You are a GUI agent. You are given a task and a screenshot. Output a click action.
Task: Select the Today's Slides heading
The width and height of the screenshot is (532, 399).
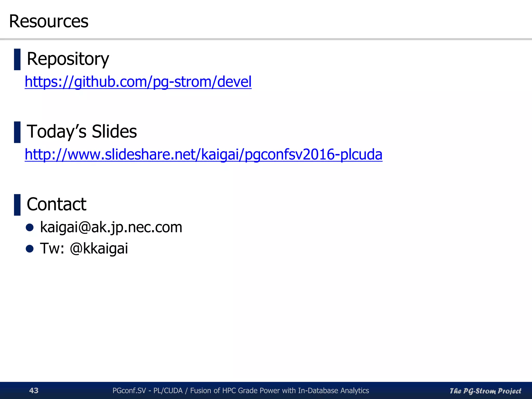82,131
